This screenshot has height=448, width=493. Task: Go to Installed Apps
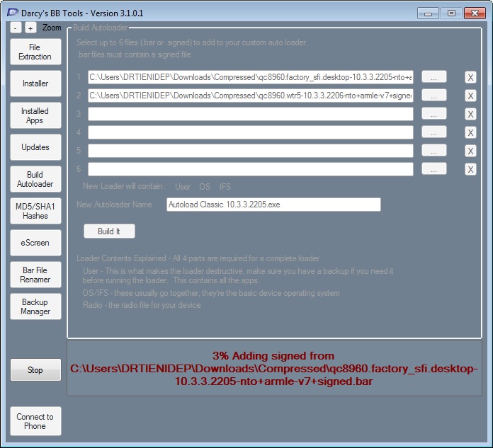pos(35,115)
